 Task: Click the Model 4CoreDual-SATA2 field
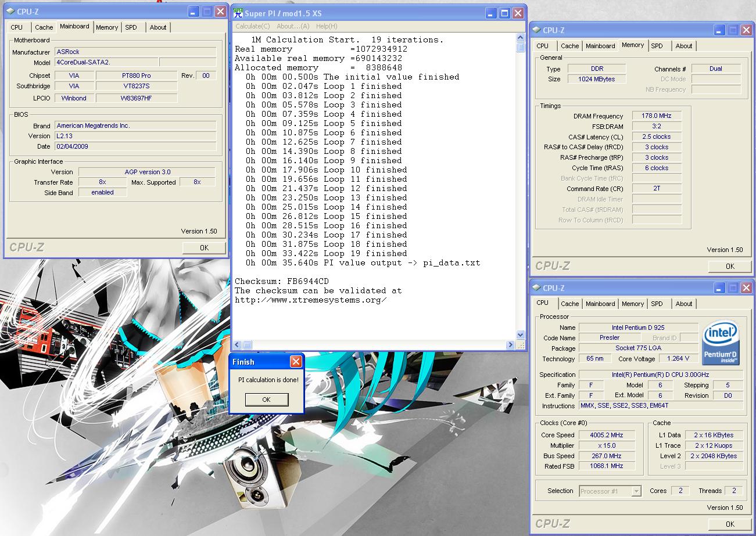(106, 62)
